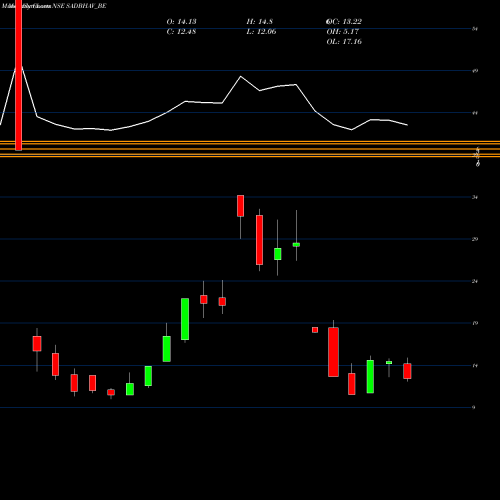Viewport: 500px width, 500px height.
Task: Select the open value O: 14.13
Action: (x=181, y=22)
